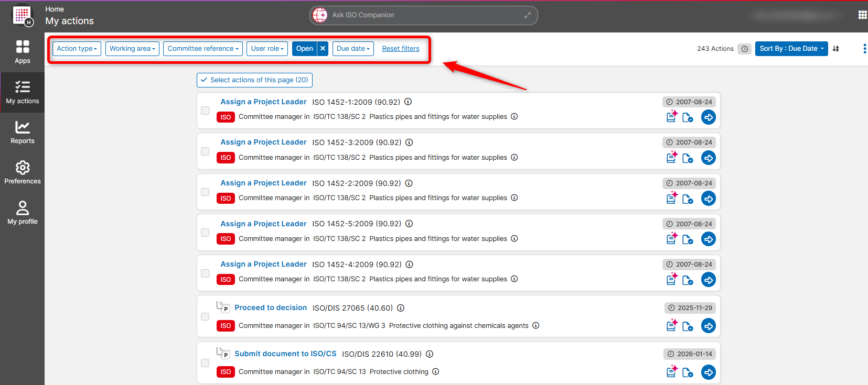This screenshot has width=868, height=385.
Task: Click the 243 Actions count text
Action: coord(715,49)
